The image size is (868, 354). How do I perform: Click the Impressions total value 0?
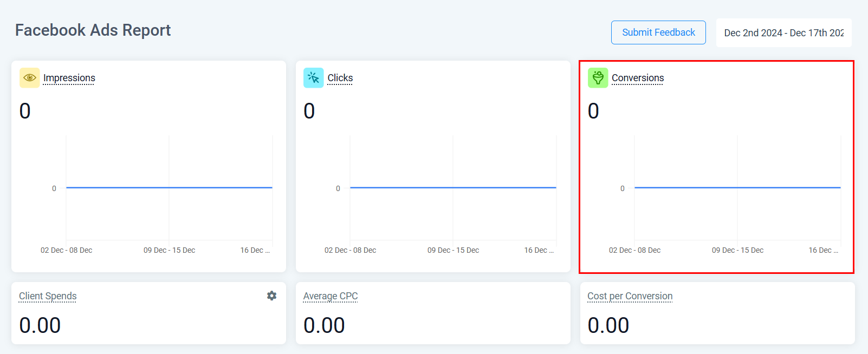point(25,111)
